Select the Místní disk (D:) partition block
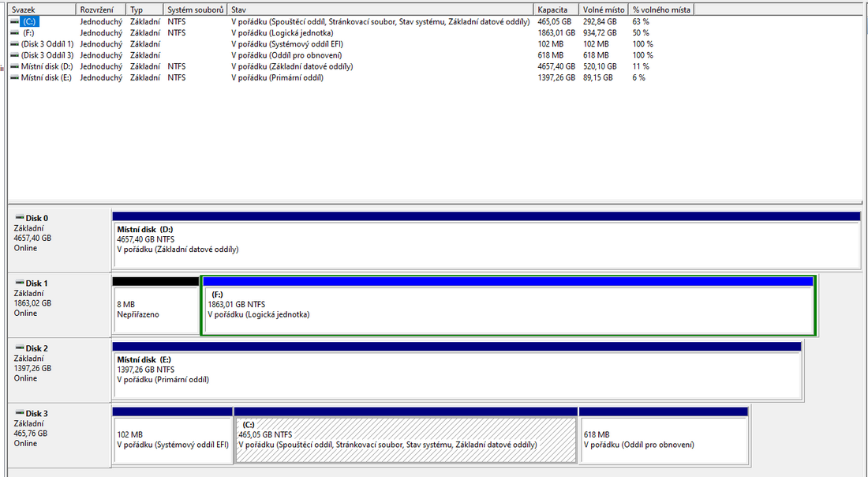Screen dimensions: 868x477 tap(486, 240)
